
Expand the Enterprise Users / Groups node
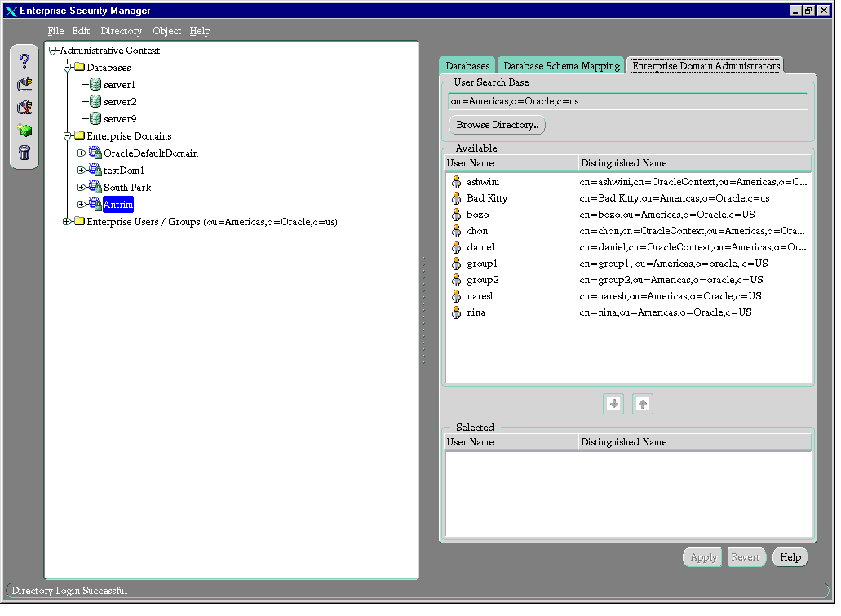(x=67, y=222)
